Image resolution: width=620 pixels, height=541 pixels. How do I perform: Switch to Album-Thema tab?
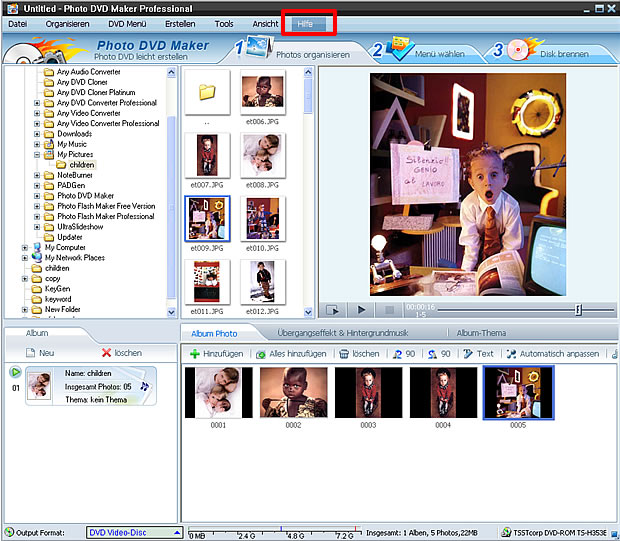[x=481, y=333]
